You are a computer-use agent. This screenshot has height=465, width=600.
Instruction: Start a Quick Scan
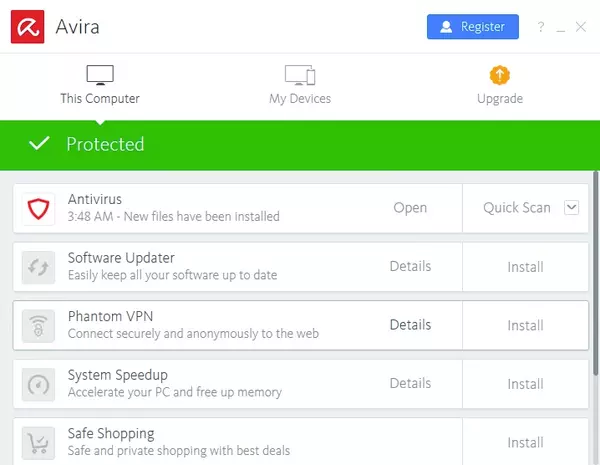pyautogui.click(x=516, y=208)
